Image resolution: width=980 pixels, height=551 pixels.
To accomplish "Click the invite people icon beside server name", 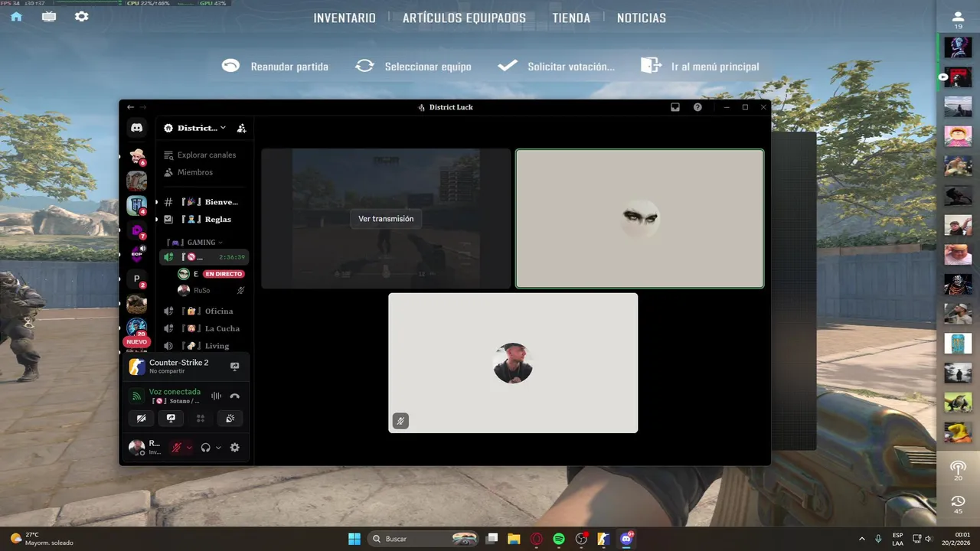I will click(241, 128).
